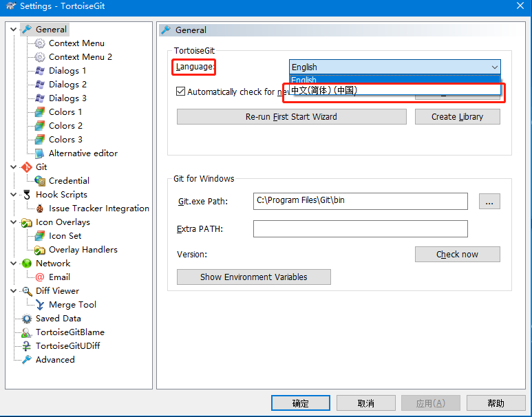This screenshot has width=532, height=417.
Task: Click the Saved Data gear icon
Action: click(27, 319)
